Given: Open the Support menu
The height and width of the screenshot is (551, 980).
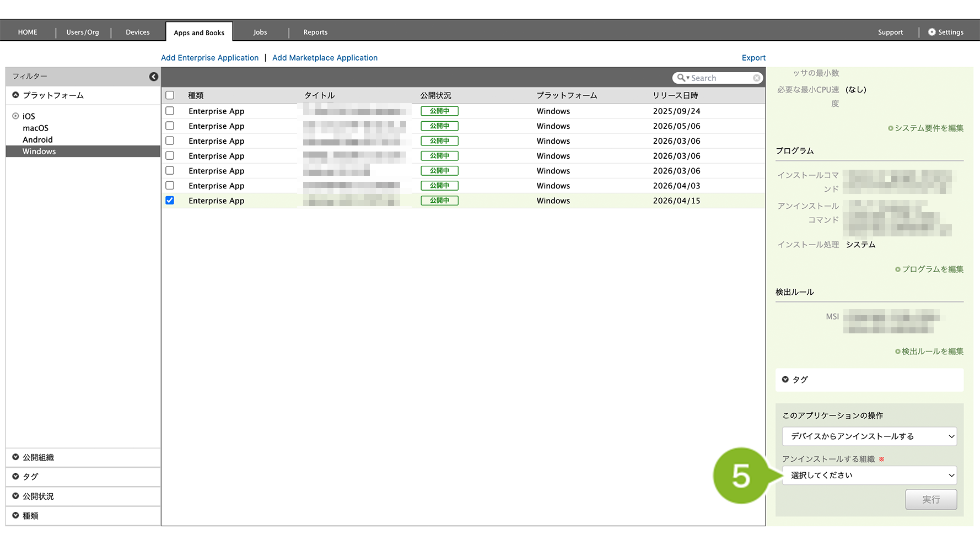Looking at the screenshot, I should point(890,33).
